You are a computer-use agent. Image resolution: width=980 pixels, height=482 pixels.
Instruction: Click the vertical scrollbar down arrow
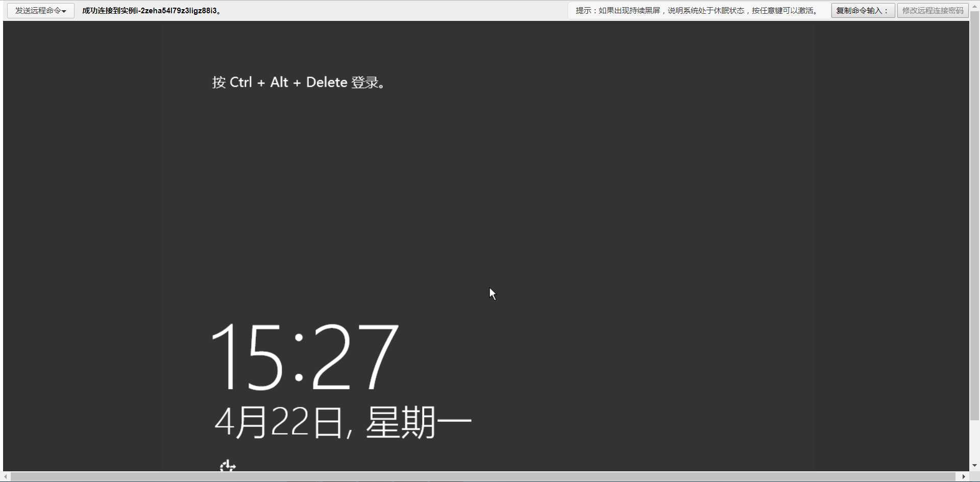point(974,466)
